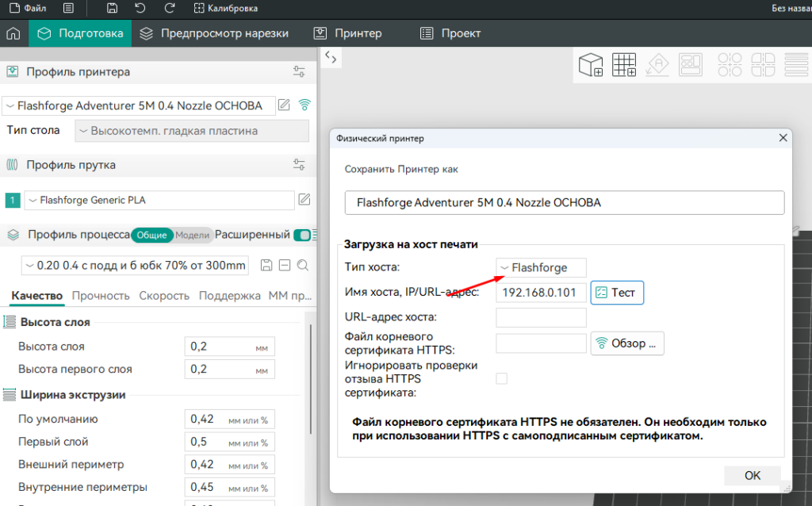Image resolution: width=812 pixels, height=506 pixels.
Task: Switch to the Подготовка tab
Action: coord(80,33)
